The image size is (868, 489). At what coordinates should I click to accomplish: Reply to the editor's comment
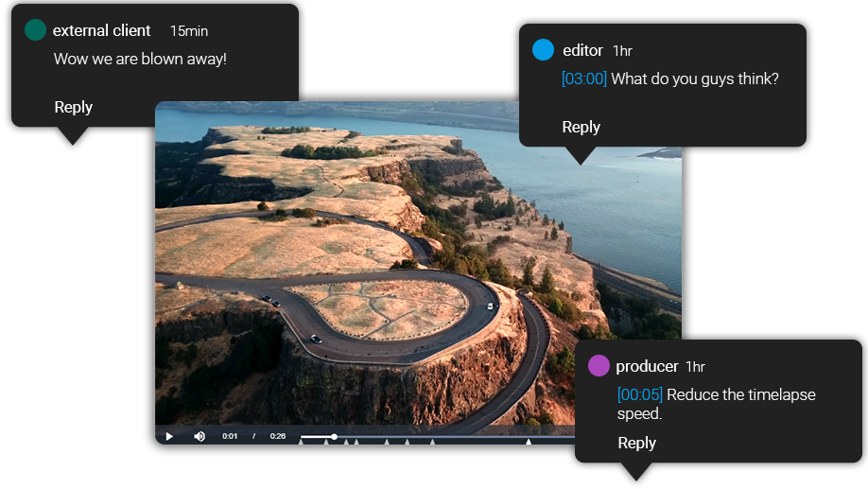click(x=582, y=127)
